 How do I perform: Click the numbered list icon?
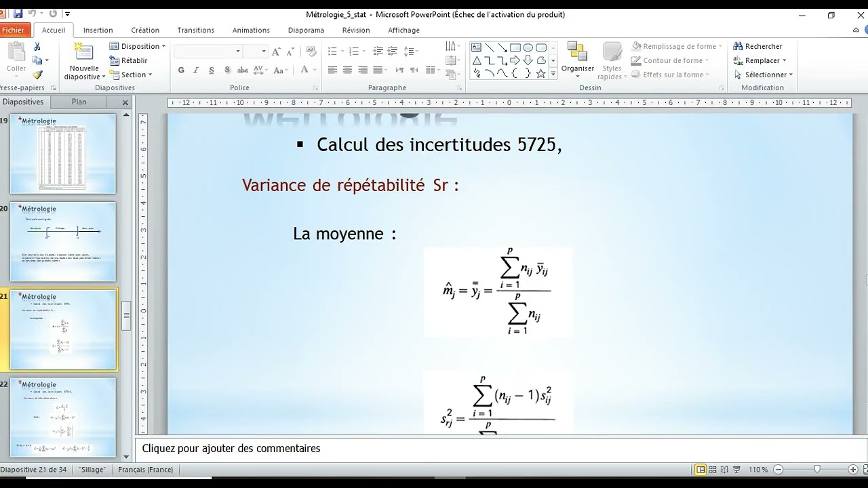pyautogui.click(x=355, y=52)
